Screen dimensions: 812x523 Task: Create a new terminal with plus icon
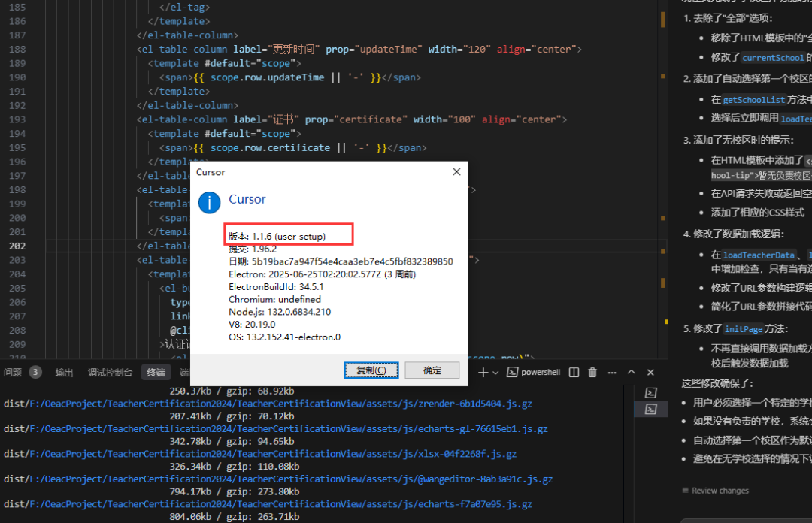(x=483, y=373)
